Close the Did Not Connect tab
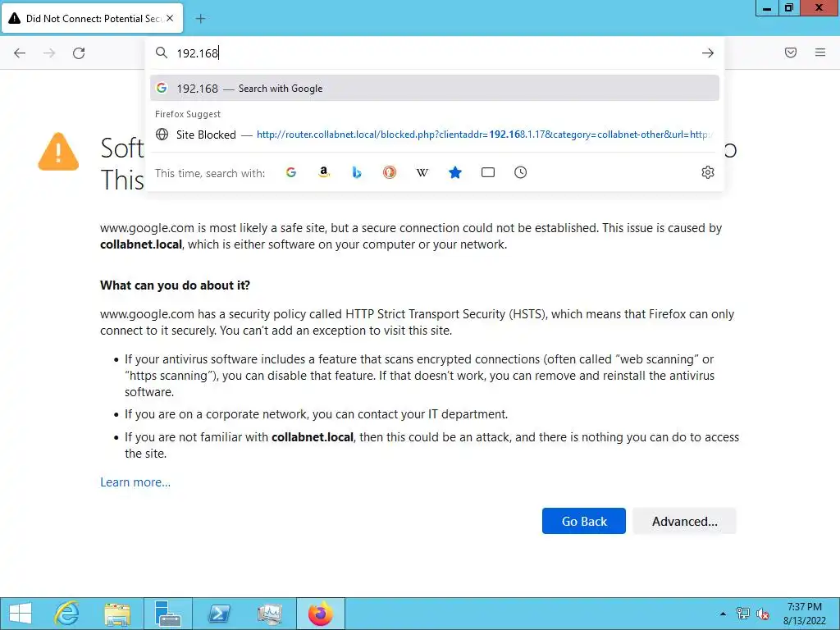The image size is (840, 630). (x=170, y=18)
